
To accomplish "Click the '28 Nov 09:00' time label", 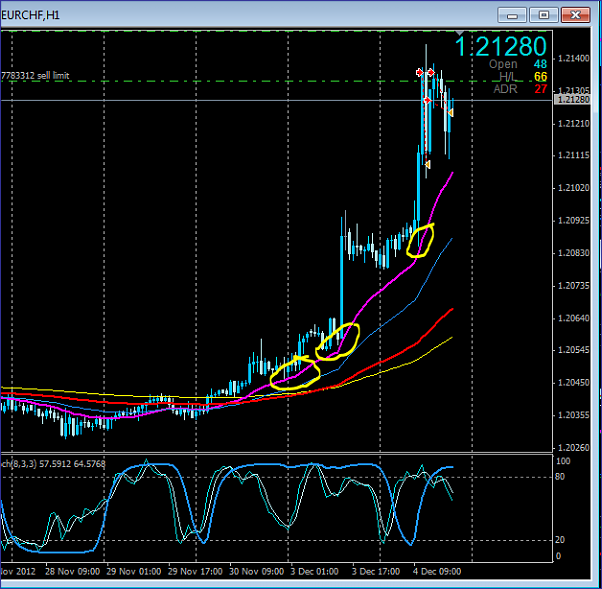I will tap(73, 572).
